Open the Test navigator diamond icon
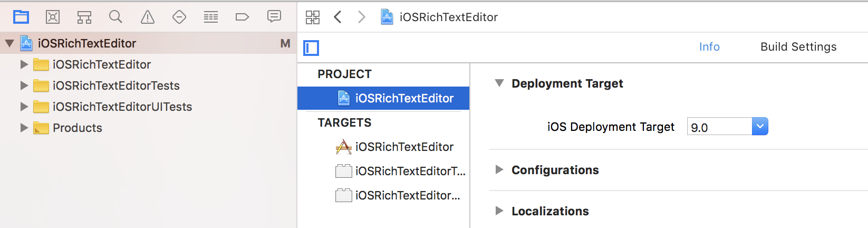 [x=179, y=17]
